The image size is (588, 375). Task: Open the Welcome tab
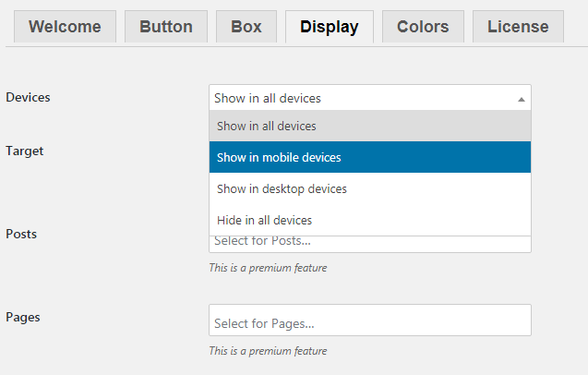pos(65,27)
